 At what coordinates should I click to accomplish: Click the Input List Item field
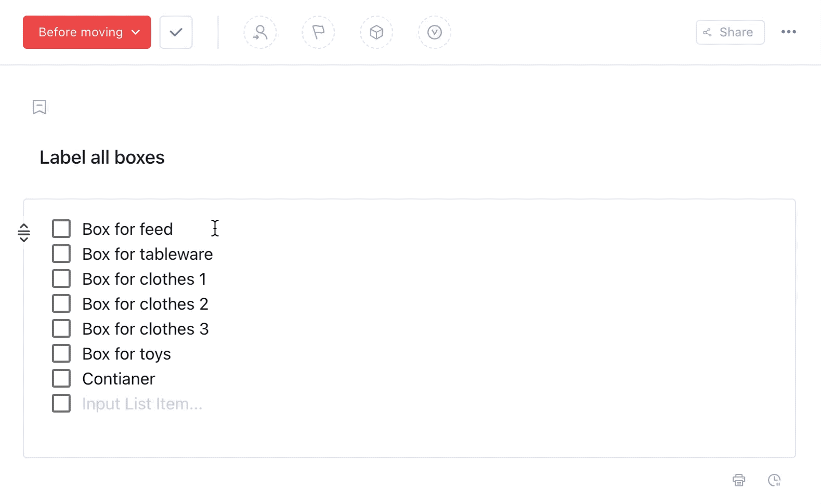point(142,404)
